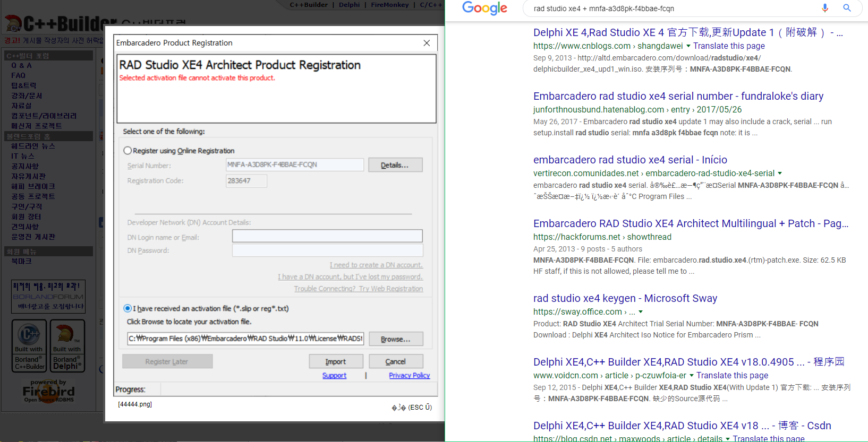Image resolution: width=868 pixels, height=442 pixels.
Task: Open 'RAD Studio XE4 v18.0.4905' 程序园 result
Action: tap(689, 362)
